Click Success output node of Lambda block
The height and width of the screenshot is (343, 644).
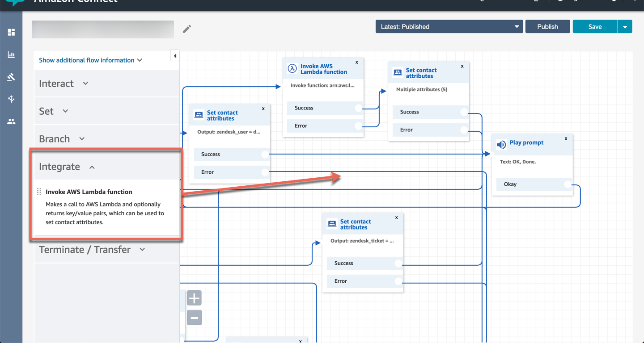(358, 108)
